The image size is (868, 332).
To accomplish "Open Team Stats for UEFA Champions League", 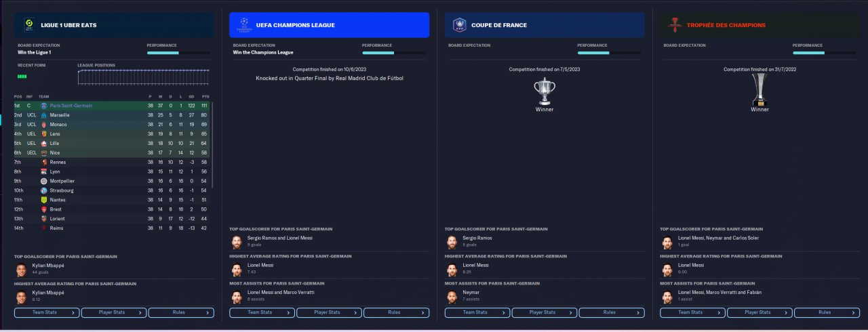I will coord(262,312).
